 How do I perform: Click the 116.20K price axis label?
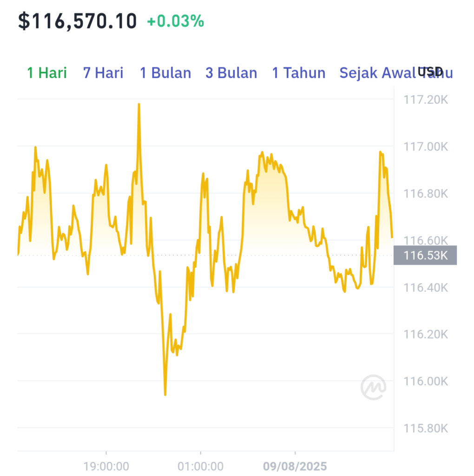click(x=426, y=334)
